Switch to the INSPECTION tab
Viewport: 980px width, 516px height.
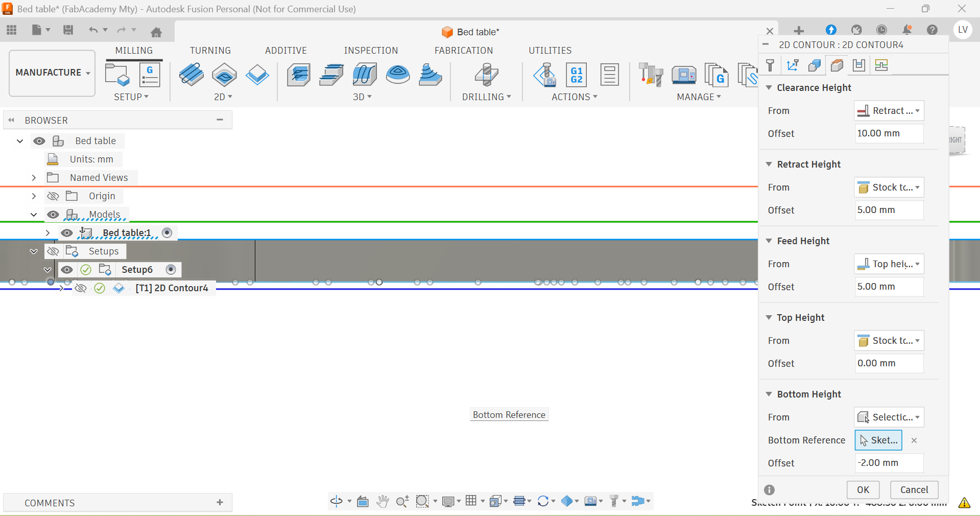[x=371, y=51]
